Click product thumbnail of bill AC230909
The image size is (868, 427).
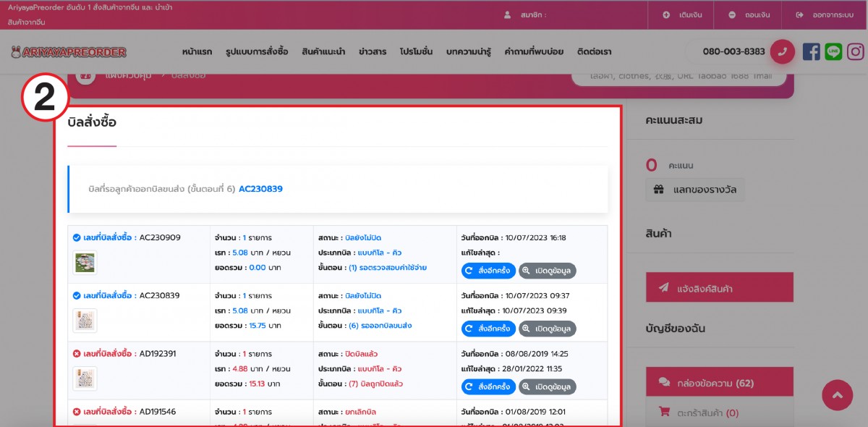[x=85, y=263]
